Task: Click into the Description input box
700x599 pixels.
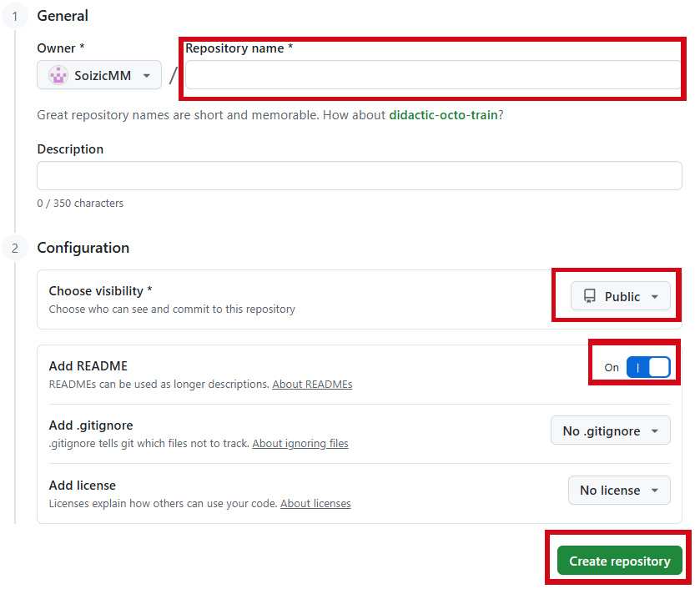Action: point(359,176)
